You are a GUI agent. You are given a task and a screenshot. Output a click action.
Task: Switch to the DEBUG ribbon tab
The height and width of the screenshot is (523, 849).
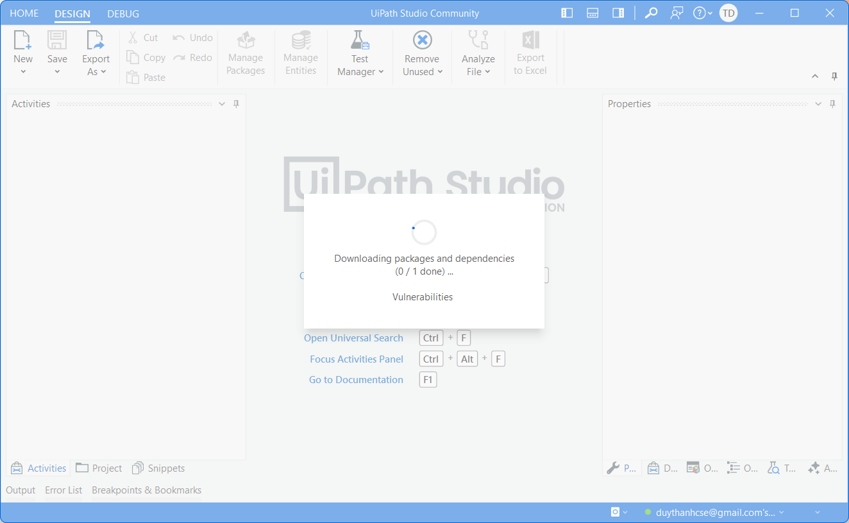[123, 14]
